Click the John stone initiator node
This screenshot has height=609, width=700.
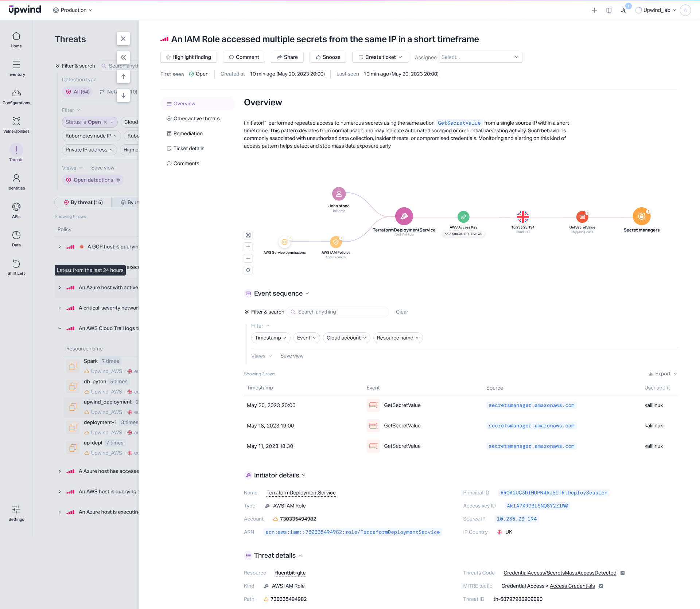[339, 194]
